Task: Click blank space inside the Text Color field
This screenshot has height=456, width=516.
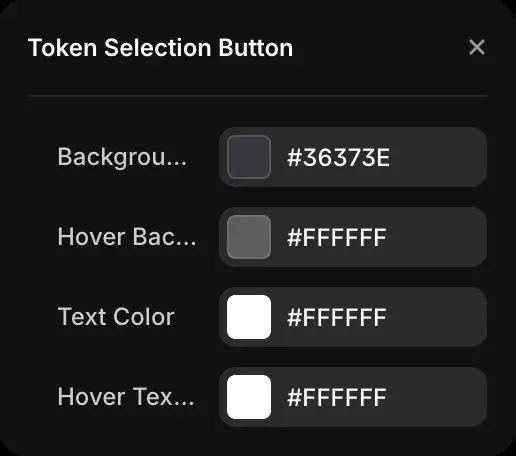Action: click(437, 317)
